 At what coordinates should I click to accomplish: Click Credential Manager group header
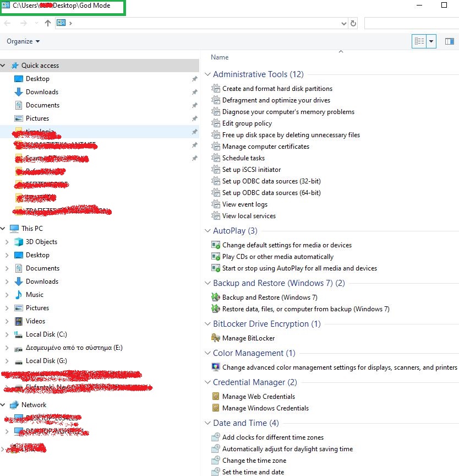pos(255,382)
